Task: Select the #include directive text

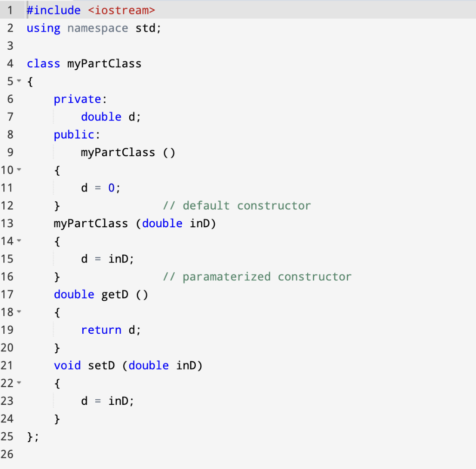Action: pyautogui.click(x=53, y=10)
